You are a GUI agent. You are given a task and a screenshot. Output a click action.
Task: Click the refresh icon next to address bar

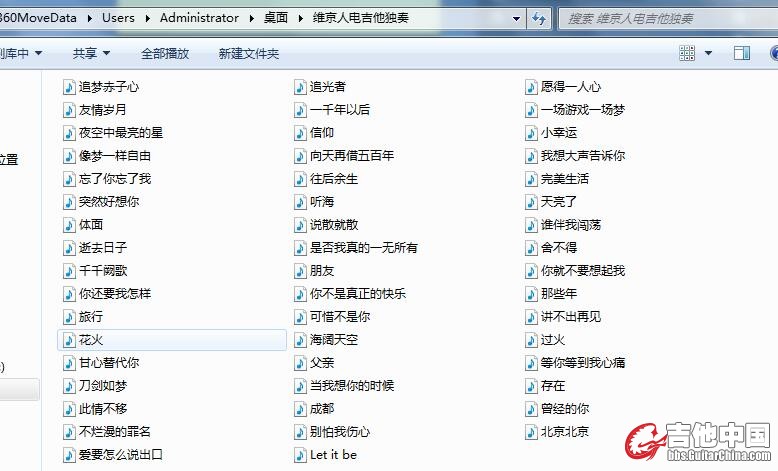(540, 18)
